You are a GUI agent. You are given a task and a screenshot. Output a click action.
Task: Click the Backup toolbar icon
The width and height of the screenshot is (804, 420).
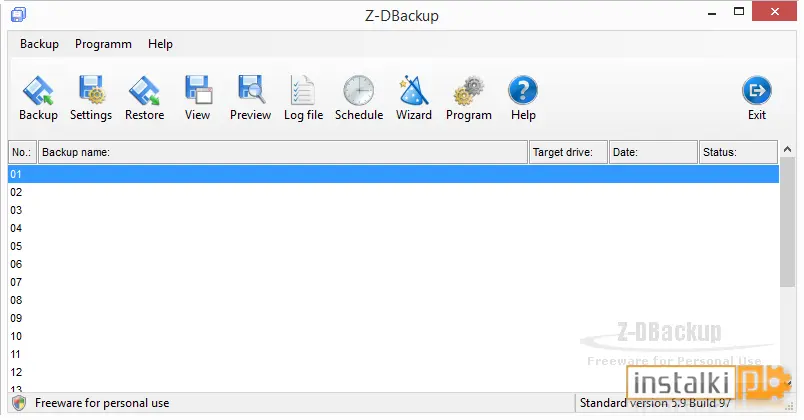38,90
